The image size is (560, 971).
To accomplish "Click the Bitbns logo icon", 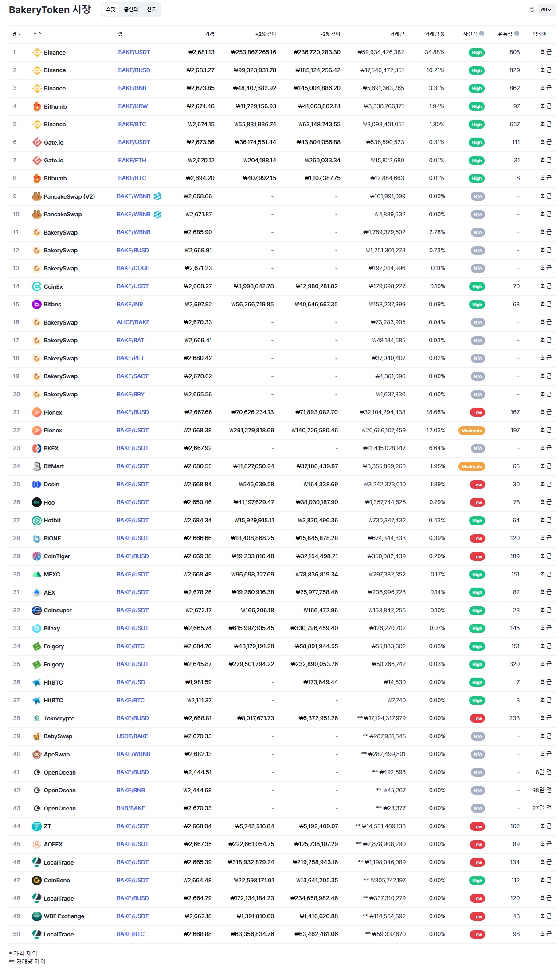I will coord(37,304).
